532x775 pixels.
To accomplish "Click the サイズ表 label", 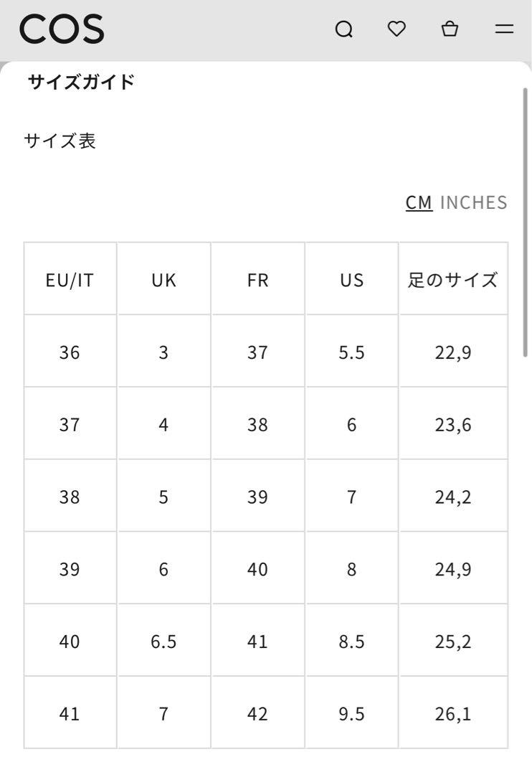I will 60,141.
